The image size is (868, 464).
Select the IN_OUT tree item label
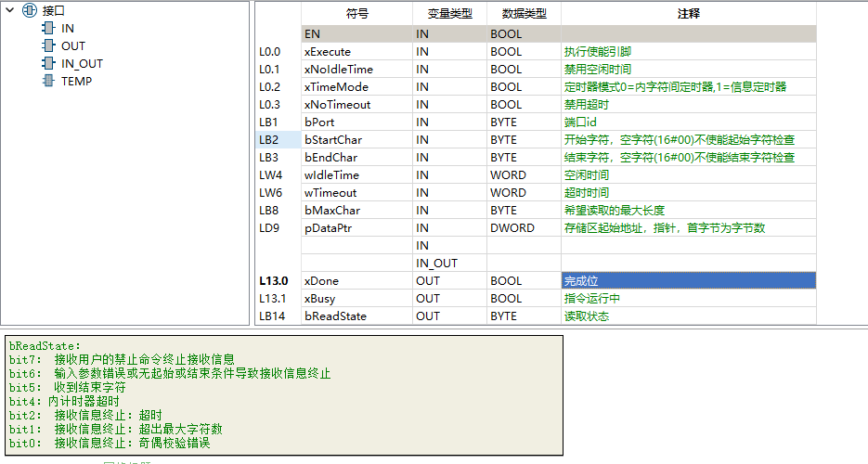[82, 64]
